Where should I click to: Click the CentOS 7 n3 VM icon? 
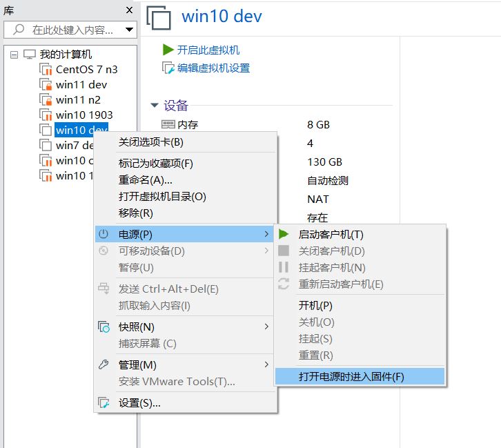46,69
